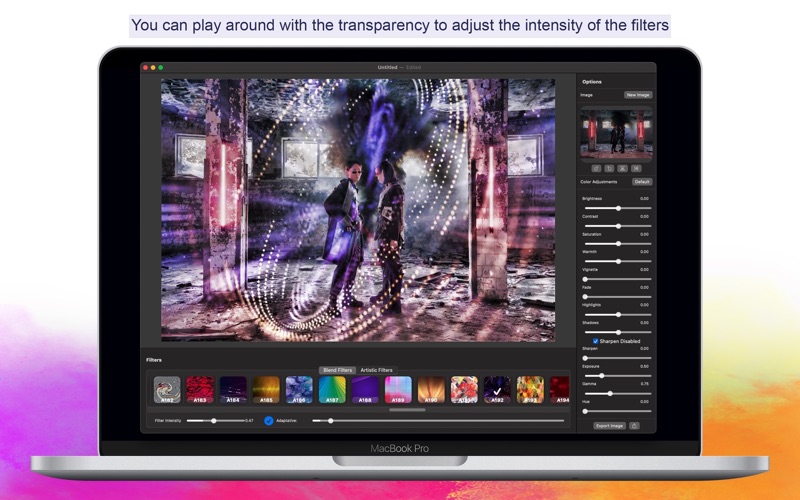Choose the dark purple A184 filter
The height and width of the screenshot is (500, 800).
coord(233,390)
